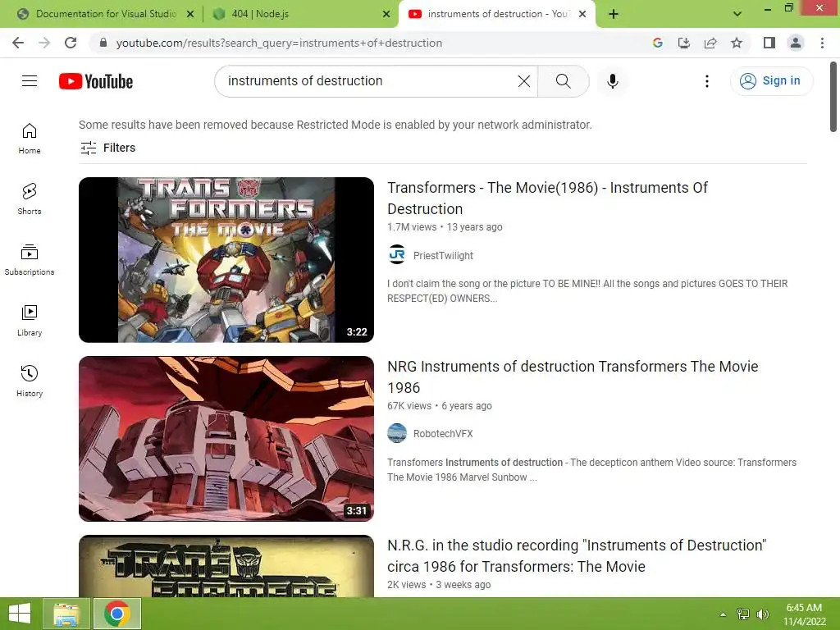Open network icon in system tray
The height and width of the screenshot is (630, 840).
742,614
